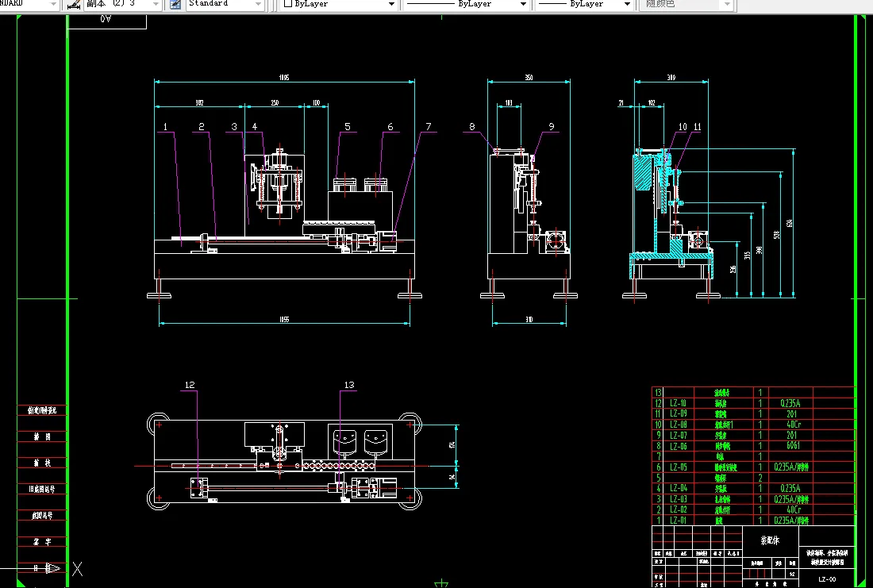The image size is (873, 588).
Task: Open the Standard table style dropdown
Action: point(259,5)
